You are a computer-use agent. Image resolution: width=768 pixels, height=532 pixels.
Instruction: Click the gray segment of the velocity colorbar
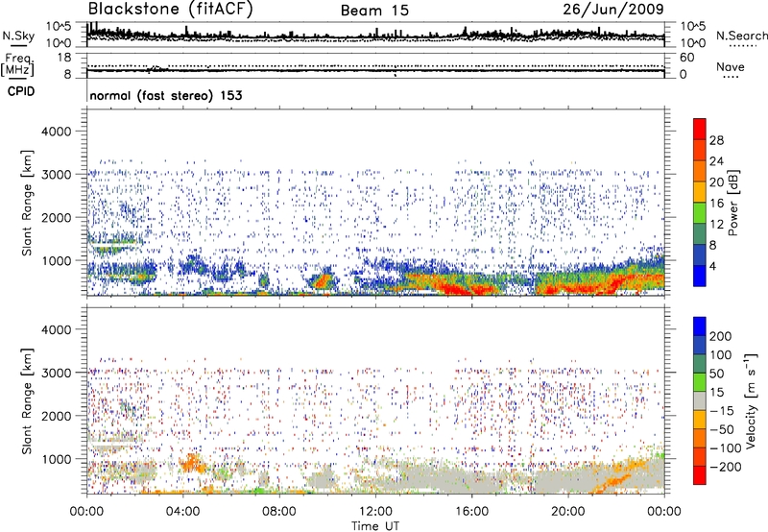tap(700, 400)
